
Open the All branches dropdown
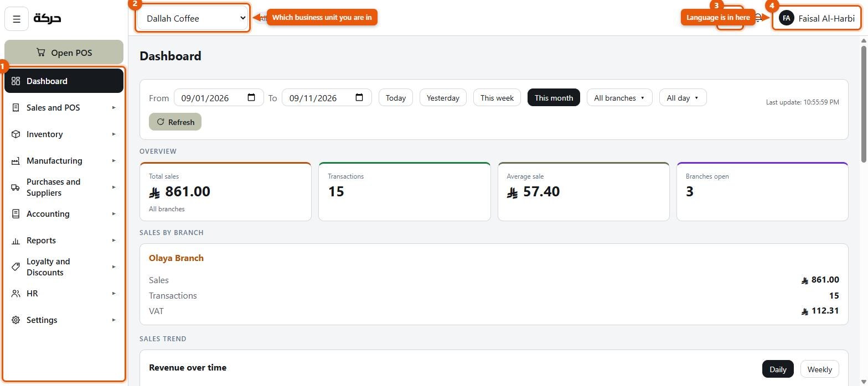619,98
